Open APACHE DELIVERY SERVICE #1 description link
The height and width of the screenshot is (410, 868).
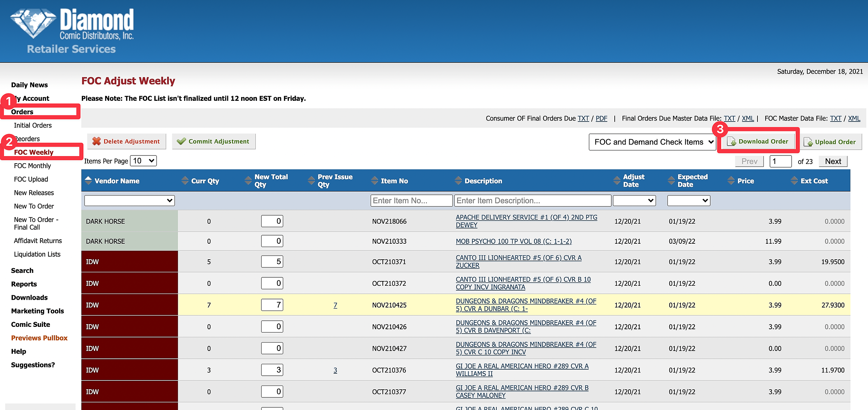coord(527,221)
